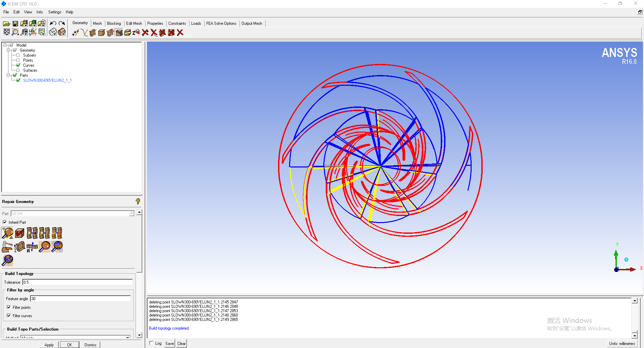Open Repair Geometry help question mark
The image size is (644, 348).
(x=138, y=201)
